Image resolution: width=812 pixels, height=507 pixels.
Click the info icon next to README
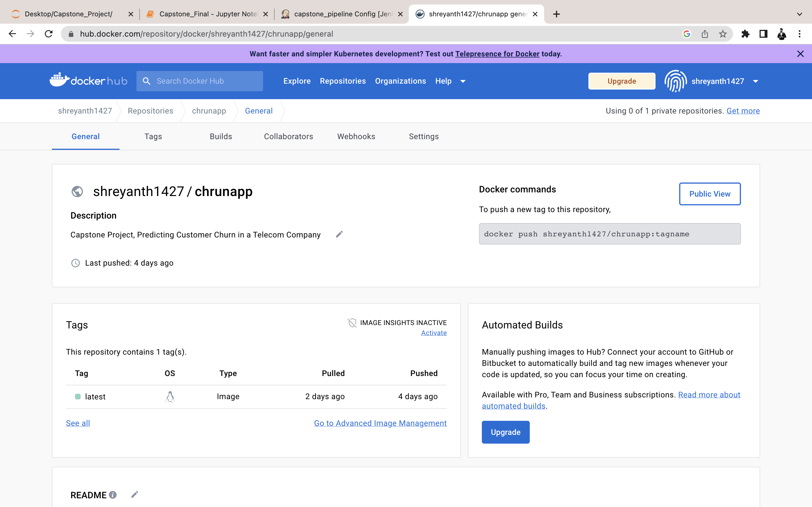[x=113, y=495]
